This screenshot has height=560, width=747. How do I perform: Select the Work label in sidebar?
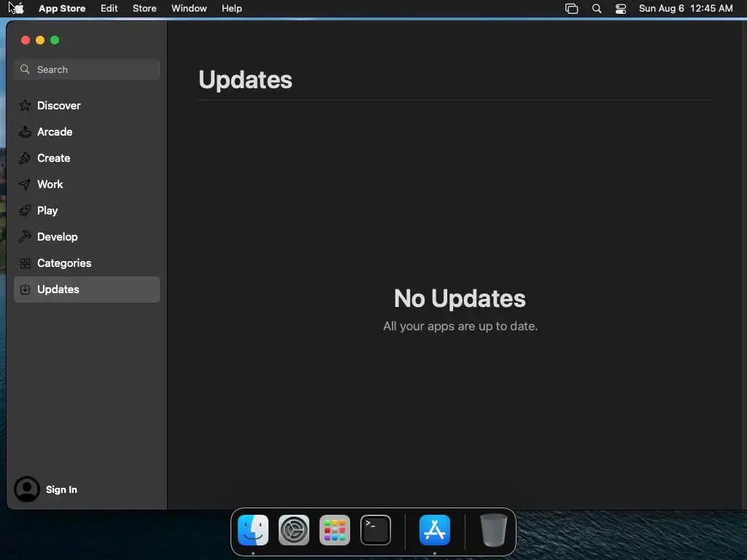click(x=50, y=184)
